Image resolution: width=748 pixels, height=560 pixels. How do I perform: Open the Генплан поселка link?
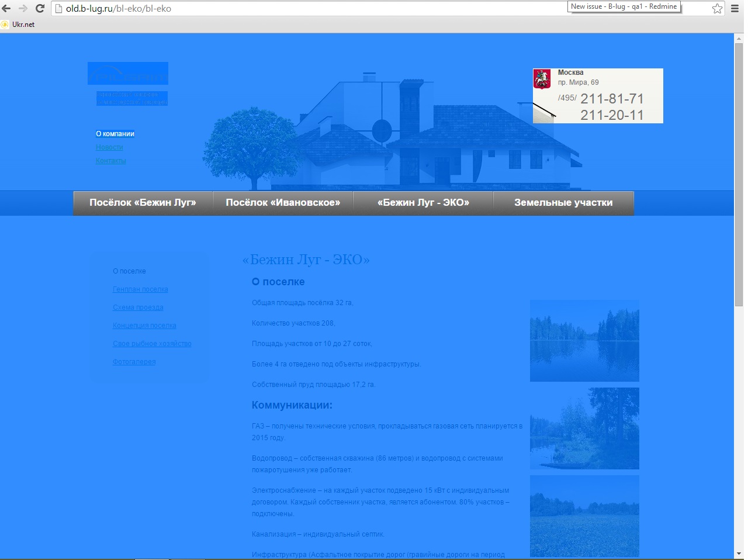[140, 289]
